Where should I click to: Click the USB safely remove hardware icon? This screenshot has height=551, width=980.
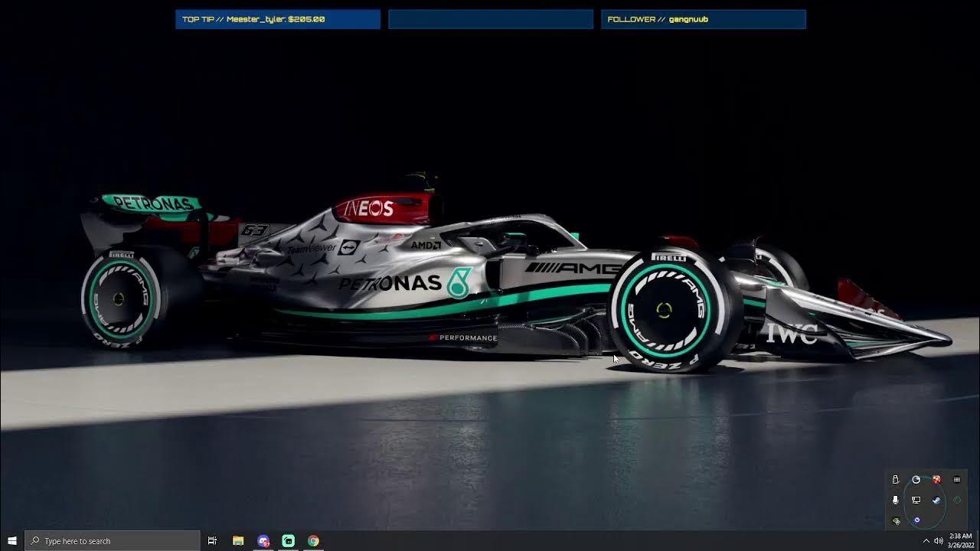[896, 480]
